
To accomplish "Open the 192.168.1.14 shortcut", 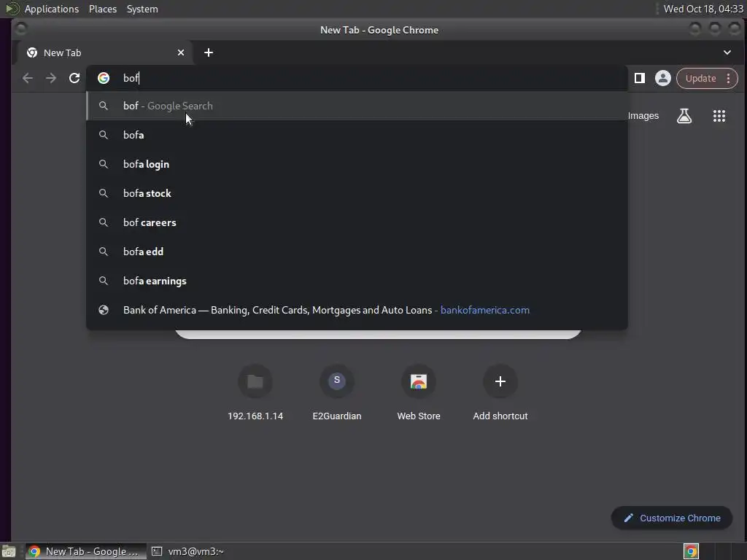I will tap(255, 392).
